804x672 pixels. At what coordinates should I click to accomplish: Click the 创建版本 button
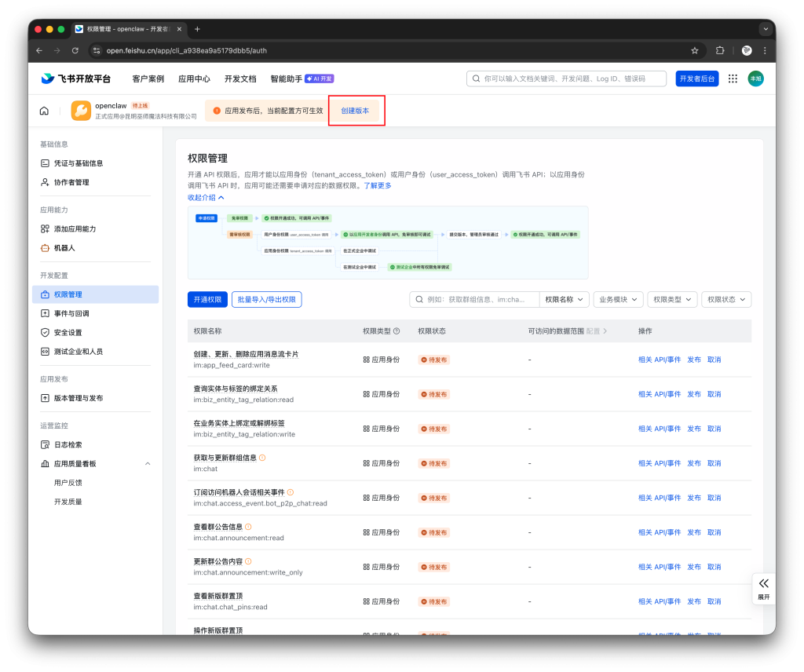coord(356,111)
